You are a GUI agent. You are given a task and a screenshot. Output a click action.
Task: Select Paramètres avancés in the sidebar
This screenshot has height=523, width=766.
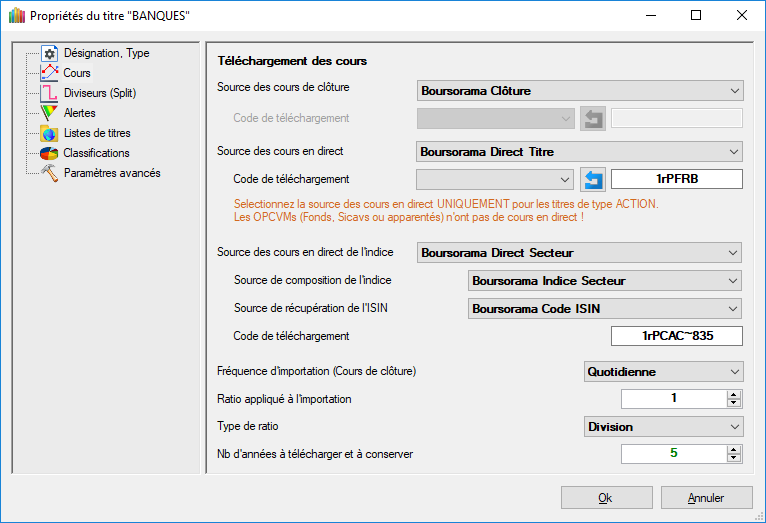(111, 173)
